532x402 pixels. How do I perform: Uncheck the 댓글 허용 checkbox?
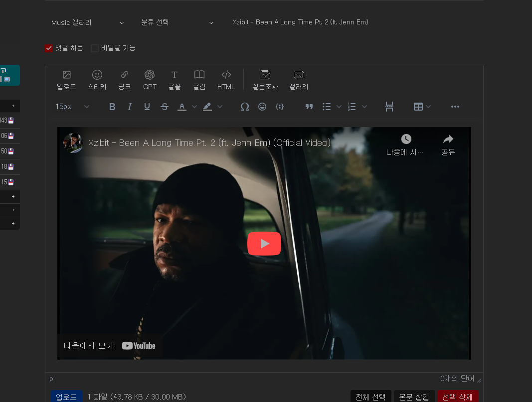coord(49,48)
